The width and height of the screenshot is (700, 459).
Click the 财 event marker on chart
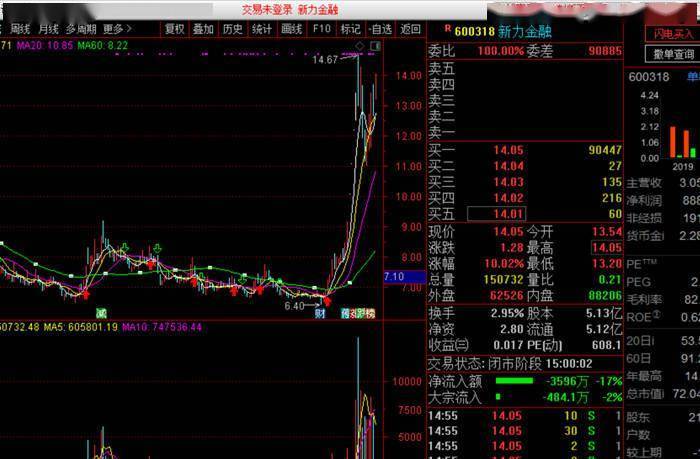pyautogui.click(x=320, y=313)
